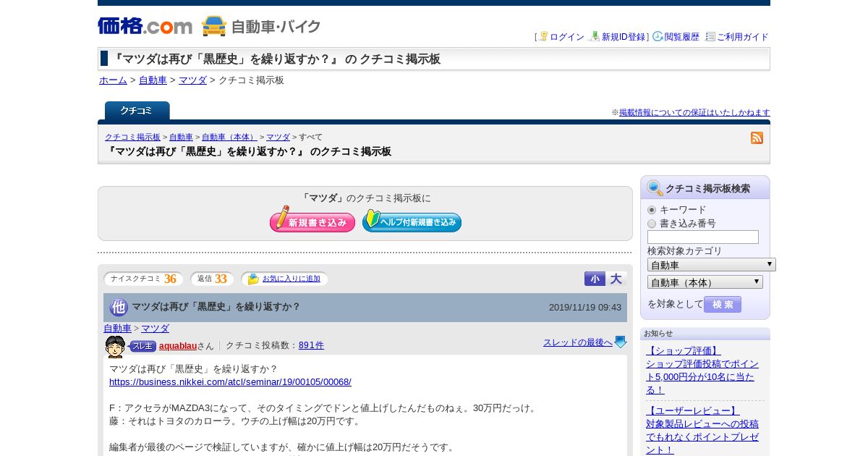Open the ログイン link
This screenshot has height=456, width=868.
point(567,37)
